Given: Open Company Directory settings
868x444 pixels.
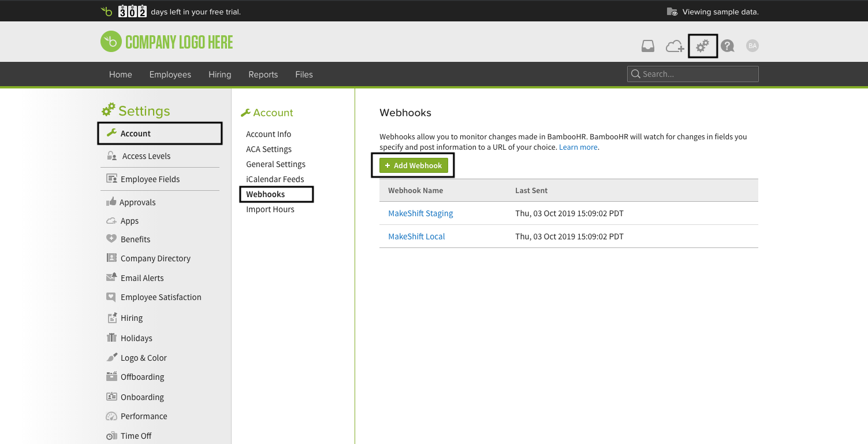Looking at the screenshot, I should [x=155, y=258].
